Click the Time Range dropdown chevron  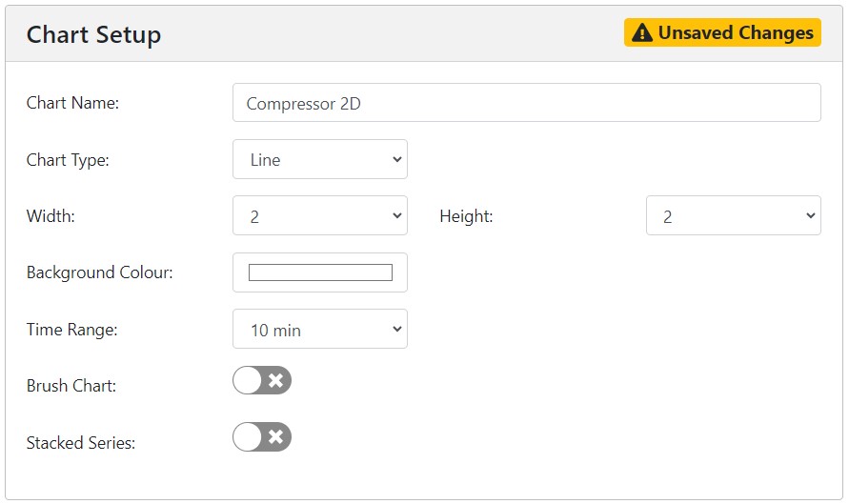[397, 329]
